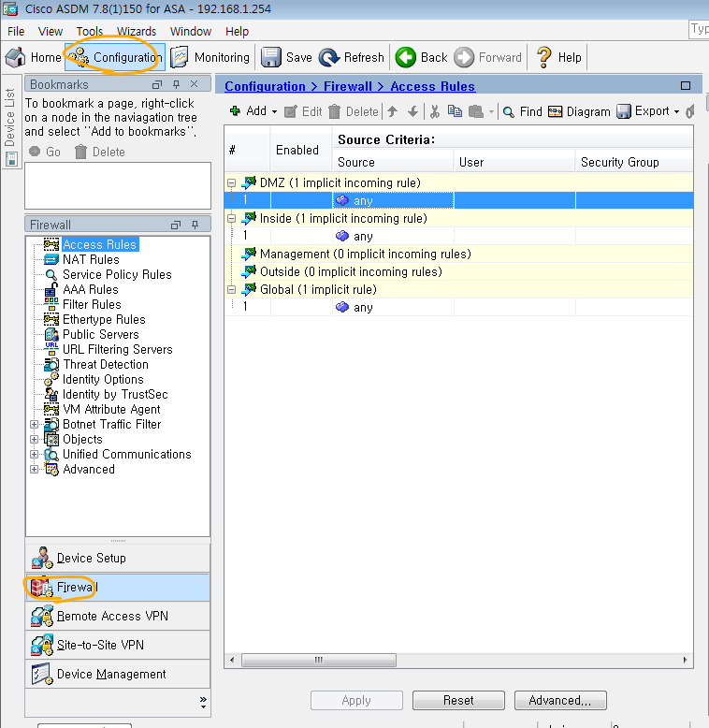
Task: Select the Inside rule any row
Action: point(458,236)
